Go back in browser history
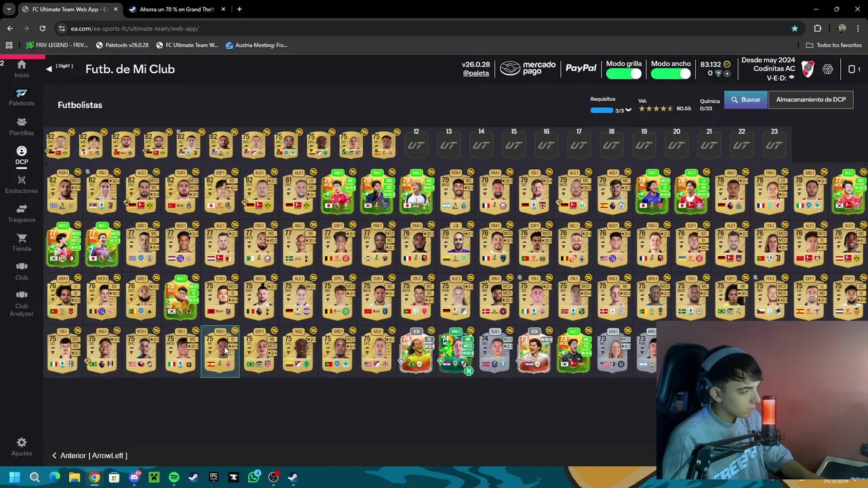The image size is (868, 488). 9,28
